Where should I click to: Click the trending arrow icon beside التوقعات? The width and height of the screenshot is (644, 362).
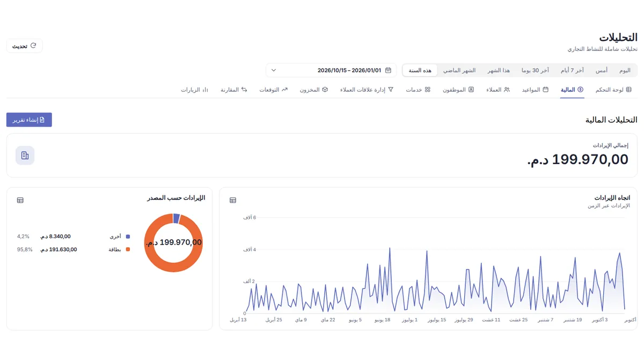[285, 90]
